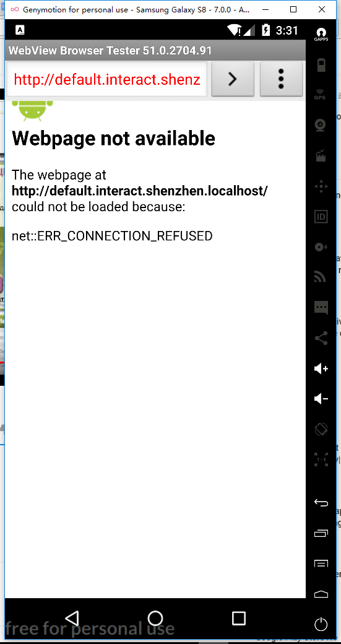Open the disk I/O widget

(x=321, y=247)
